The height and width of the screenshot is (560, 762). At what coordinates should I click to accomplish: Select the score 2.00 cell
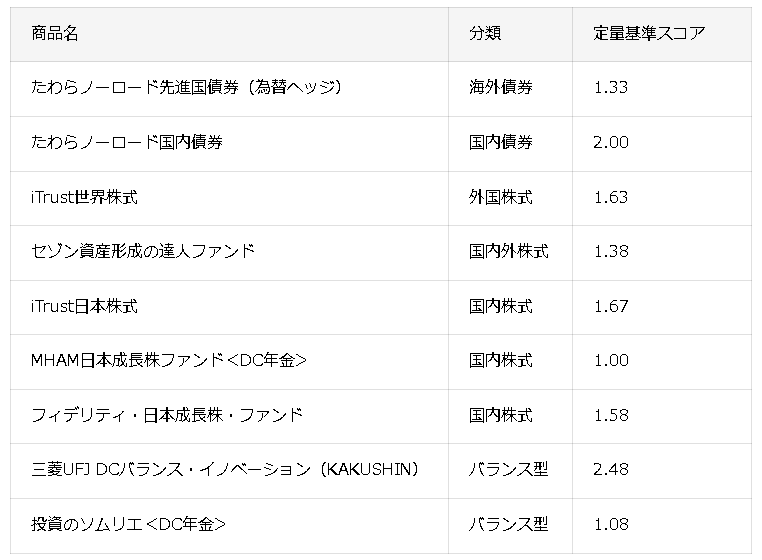[611, 142]
